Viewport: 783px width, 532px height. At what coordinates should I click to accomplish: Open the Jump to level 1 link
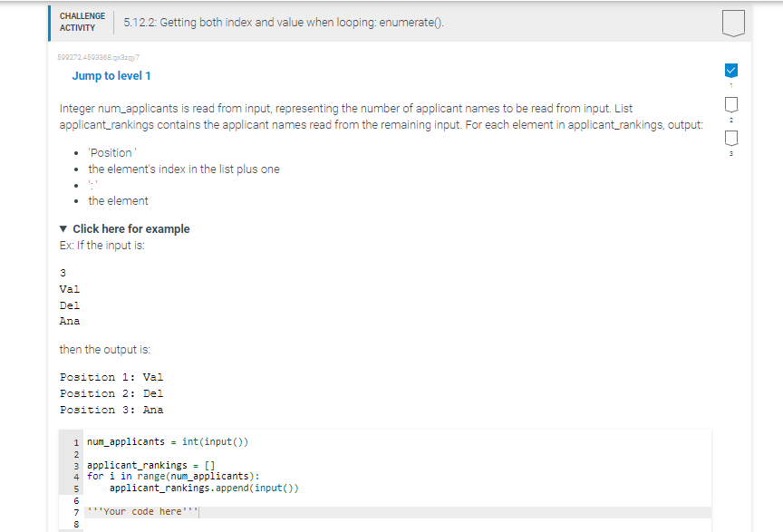[x=111, y=75]
